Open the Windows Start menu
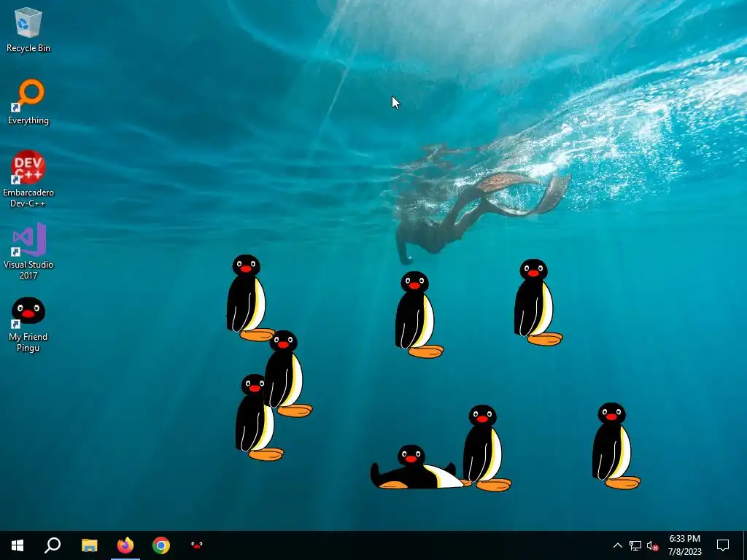The image size is (747, 560). coord(18,545)
